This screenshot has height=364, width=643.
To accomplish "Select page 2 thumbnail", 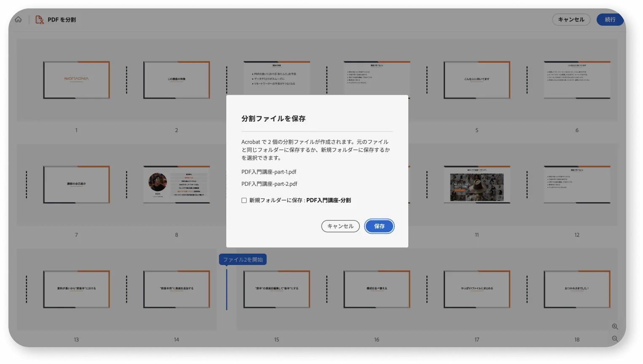I will pyautogui.click(x=177, y=80).
